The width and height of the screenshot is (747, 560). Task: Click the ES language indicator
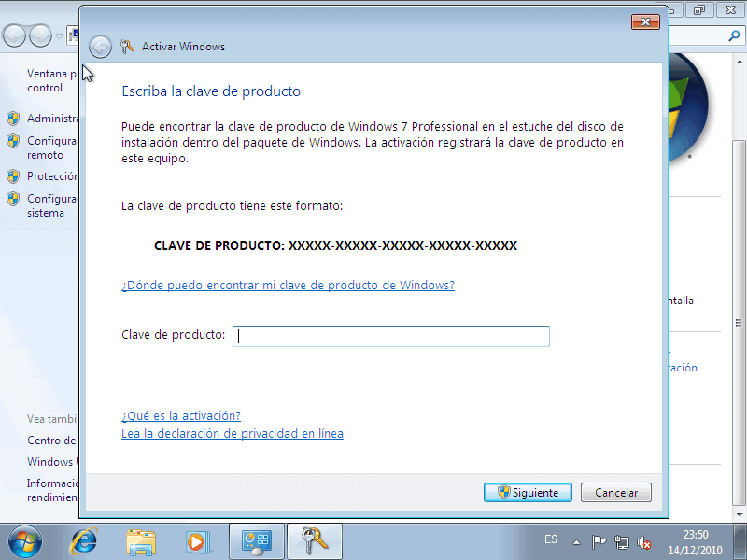(551, 539)
